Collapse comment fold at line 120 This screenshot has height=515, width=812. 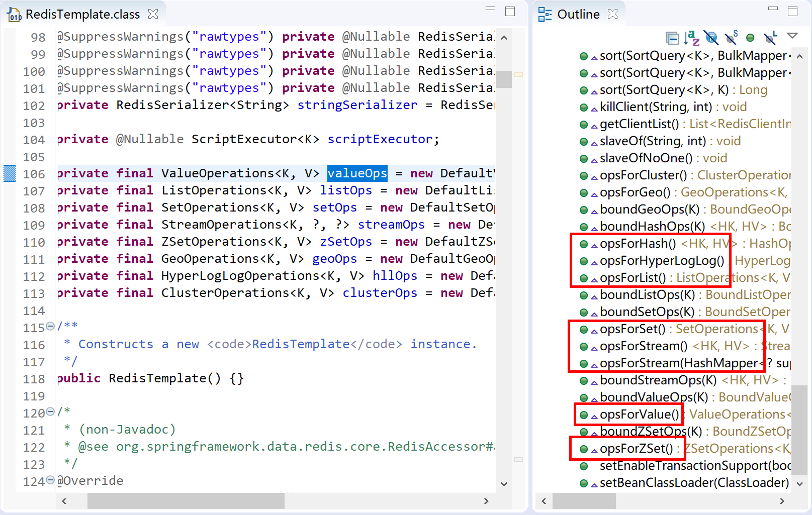click(50, 412)
